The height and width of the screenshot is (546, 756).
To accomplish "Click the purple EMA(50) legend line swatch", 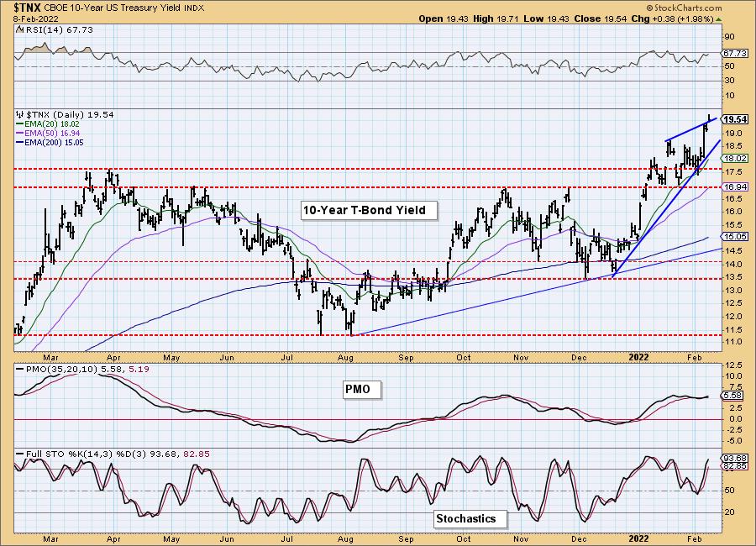I will tap(20, 134).
